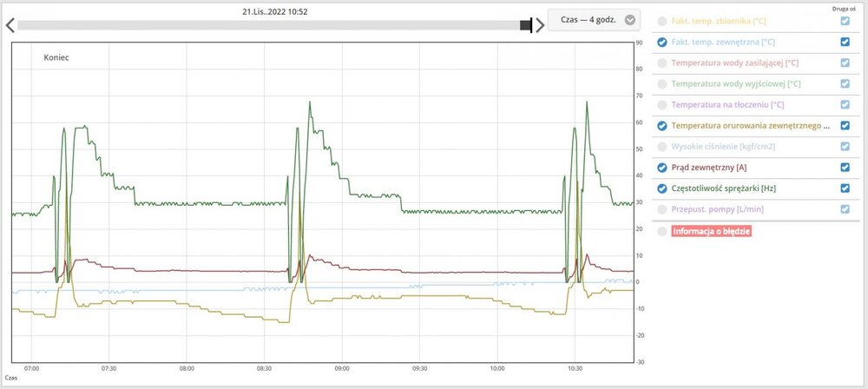Hide the 'Częstotliwość sprężarki [Hz]' series check icon
The image size is (868, 389).
[663, 188]
